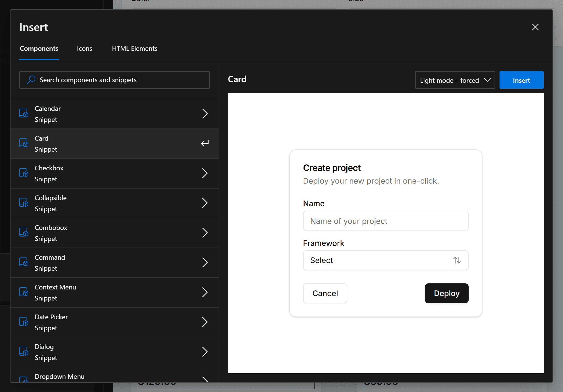Screen dimensions: 563x392
Task: Click the Checkbox snippet icon
Action: [x=24, y=173]
